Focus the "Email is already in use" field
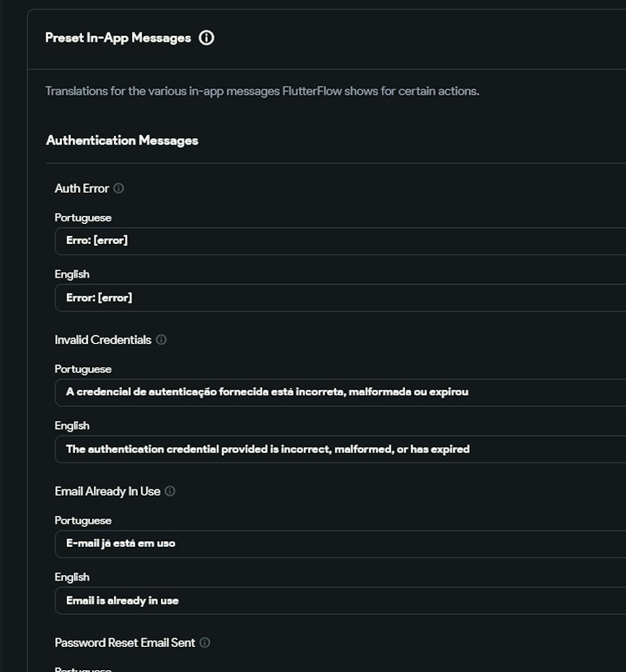Viewport: 626px width, 672px height. (x=338, y=601)
